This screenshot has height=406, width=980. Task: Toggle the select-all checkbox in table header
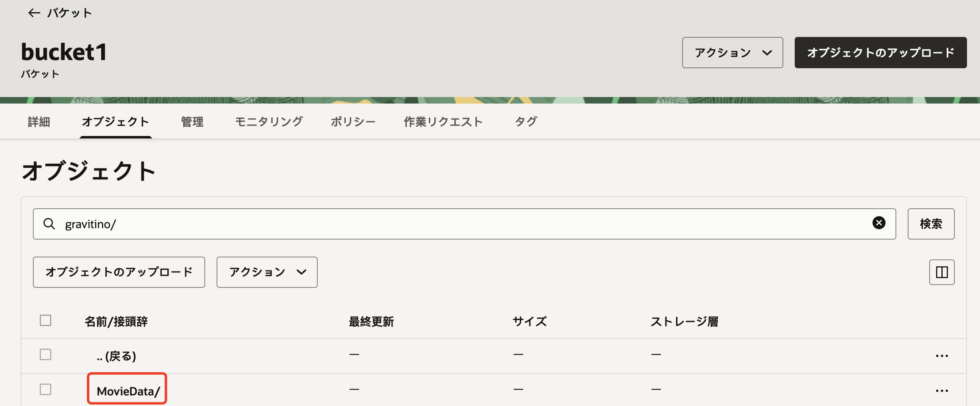point(46,320)
